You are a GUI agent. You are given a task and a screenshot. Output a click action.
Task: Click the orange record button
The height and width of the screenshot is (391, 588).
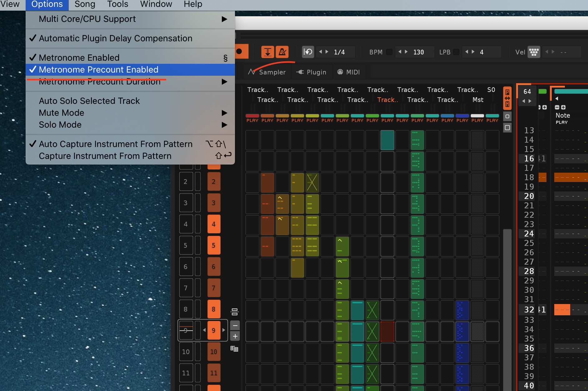click(241, 52)
